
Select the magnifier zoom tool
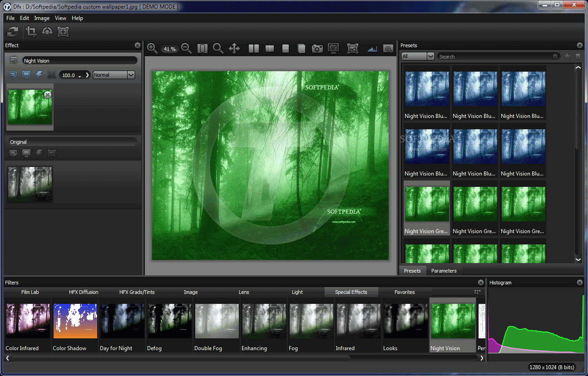(218, 48)
